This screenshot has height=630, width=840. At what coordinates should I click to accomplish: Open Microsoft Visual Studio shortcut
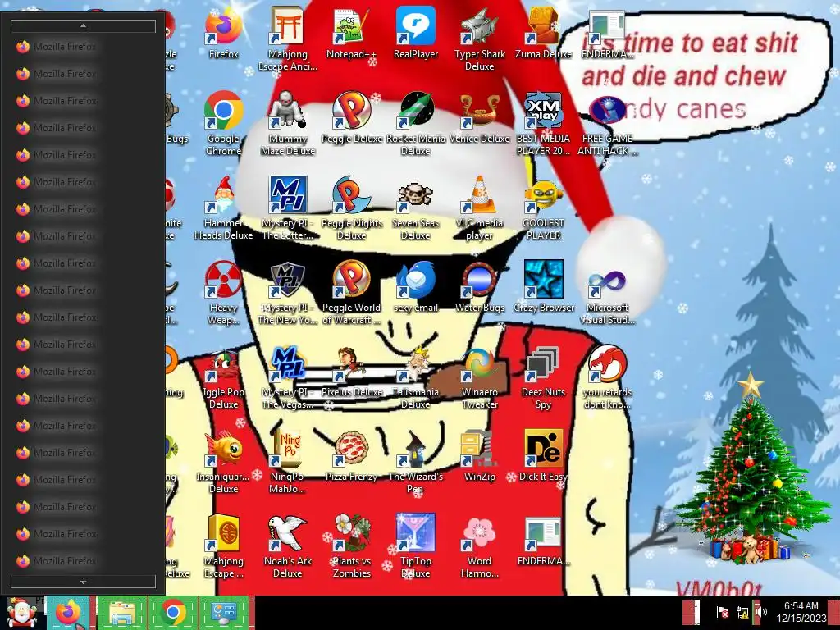(608, 293)
